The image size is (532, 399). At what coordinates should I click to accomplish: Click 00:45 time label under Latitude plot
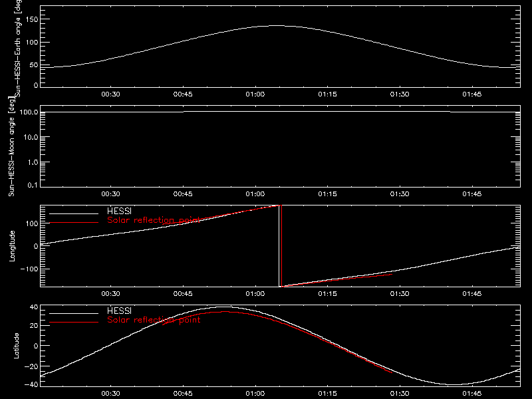point(183,394)
